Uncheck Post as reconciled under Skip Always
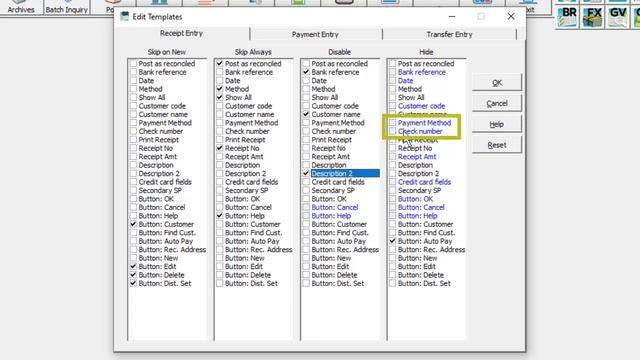 tap(220, 64)
